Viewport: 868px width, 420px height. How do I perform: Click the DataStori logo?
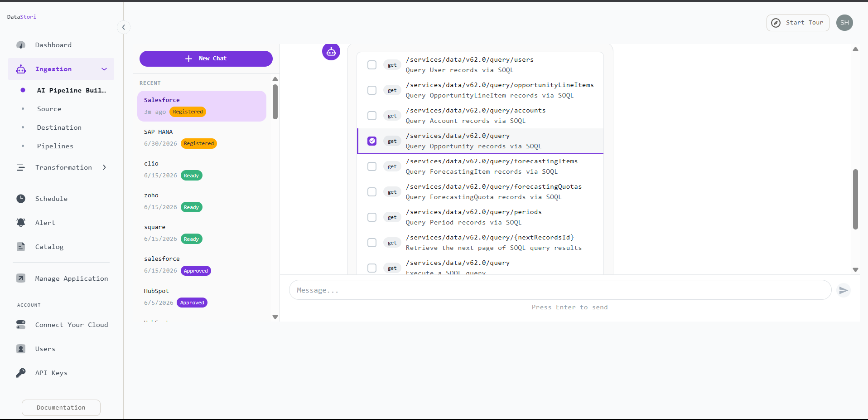[22, 17]
